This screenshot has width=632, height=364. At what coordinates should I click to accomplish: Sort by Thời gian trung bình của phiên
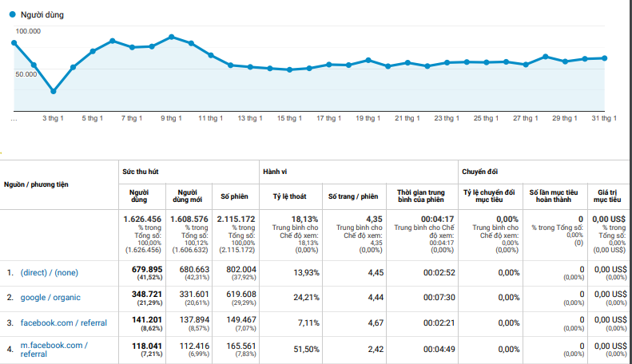(x=421, y=196)
